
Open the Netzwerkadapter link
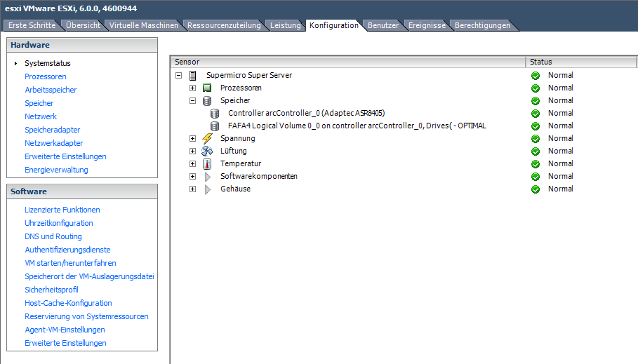pyautogui.click(x=54, y=143)
